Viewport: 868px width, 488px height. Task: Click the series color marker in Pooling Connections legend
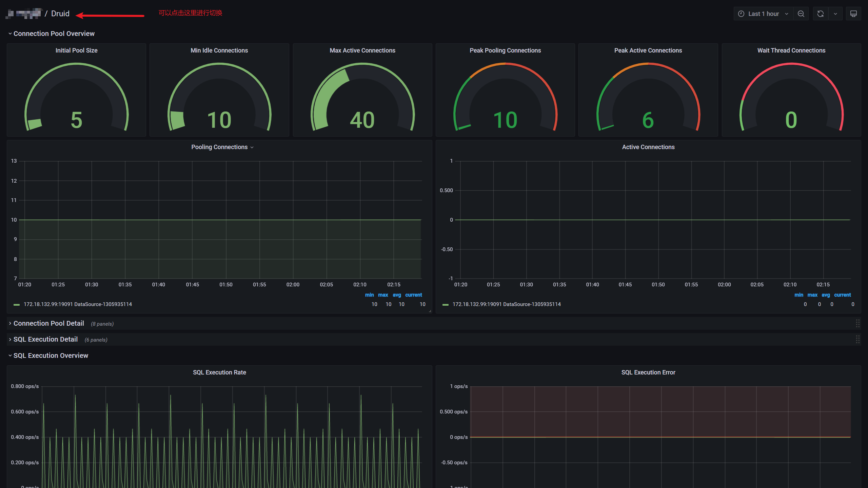click(x=17, y=304)
